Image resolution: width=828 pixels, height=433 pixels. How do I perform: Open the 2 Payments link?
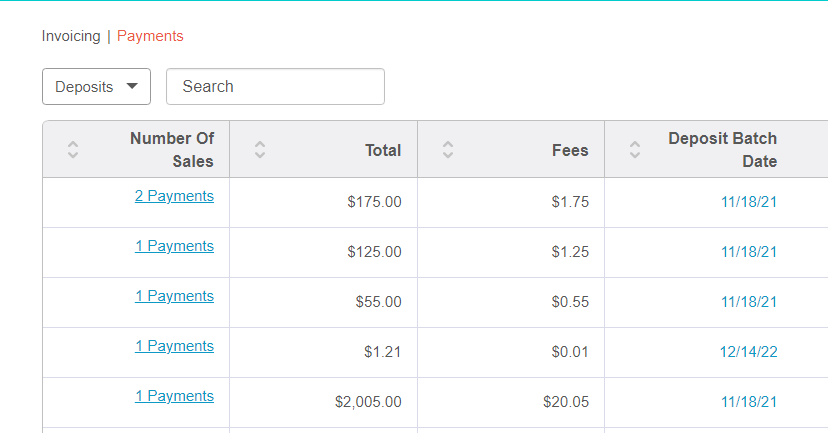174,196
